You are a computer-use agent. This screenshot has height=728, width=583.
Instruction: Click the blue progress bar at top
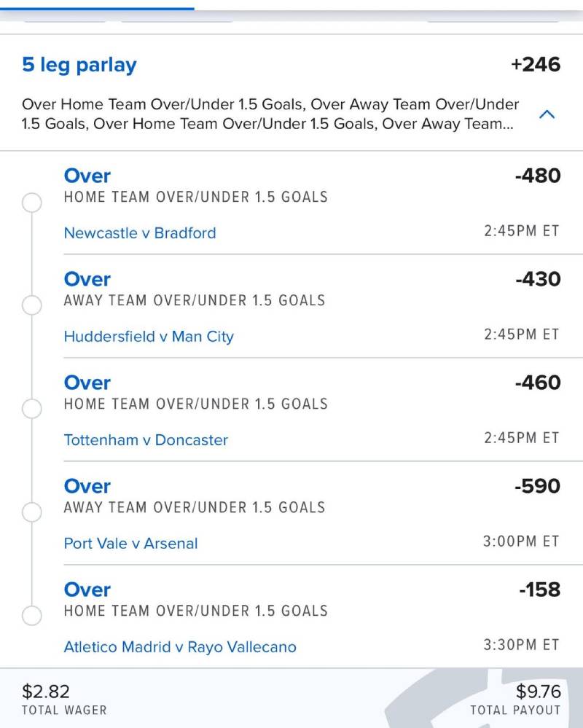[x=97, y=8]
